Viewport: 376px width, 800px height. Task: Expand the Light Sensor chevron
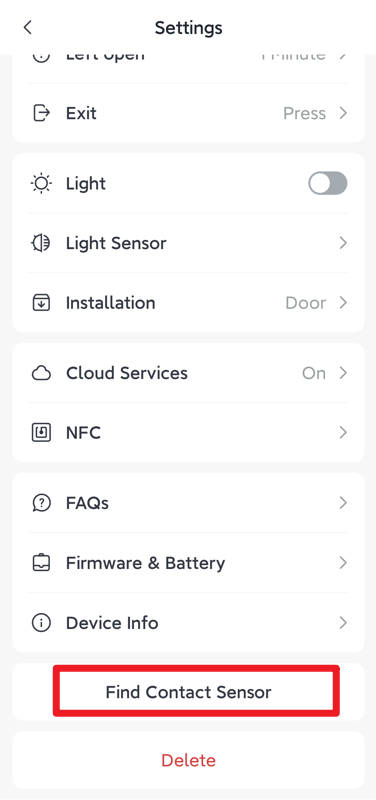click(343, 243)
